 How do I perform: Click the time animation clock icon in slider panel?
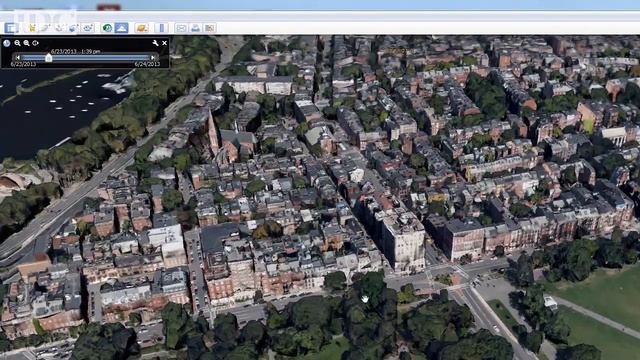point(7,43)
